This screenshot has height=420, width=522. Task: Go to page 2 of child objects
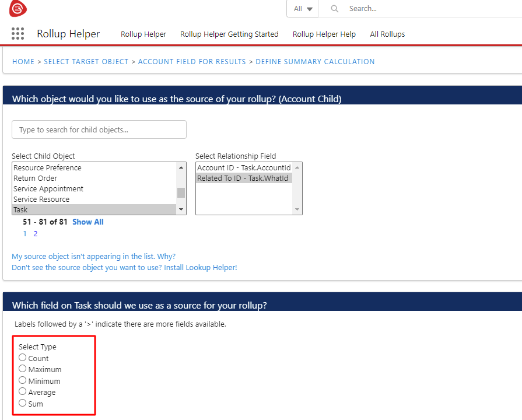[x=36, y=234]
